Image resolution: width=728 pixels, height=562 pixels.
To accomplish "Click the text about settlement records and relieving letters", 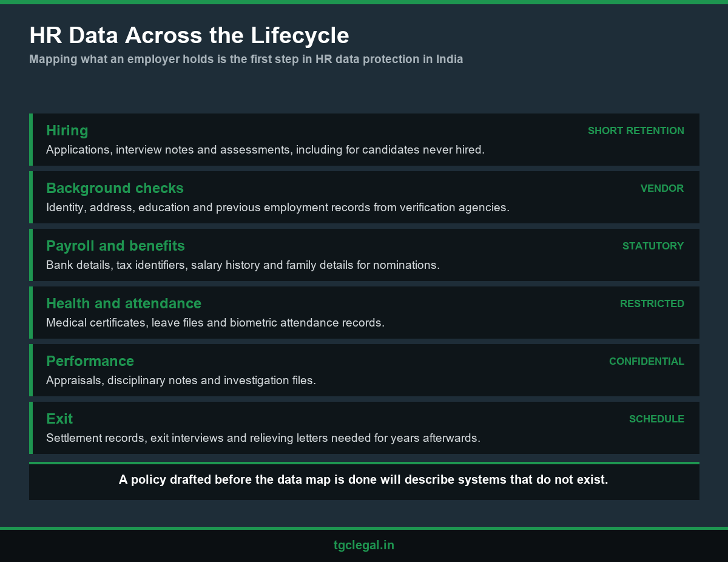I will [x=263, y=438].
